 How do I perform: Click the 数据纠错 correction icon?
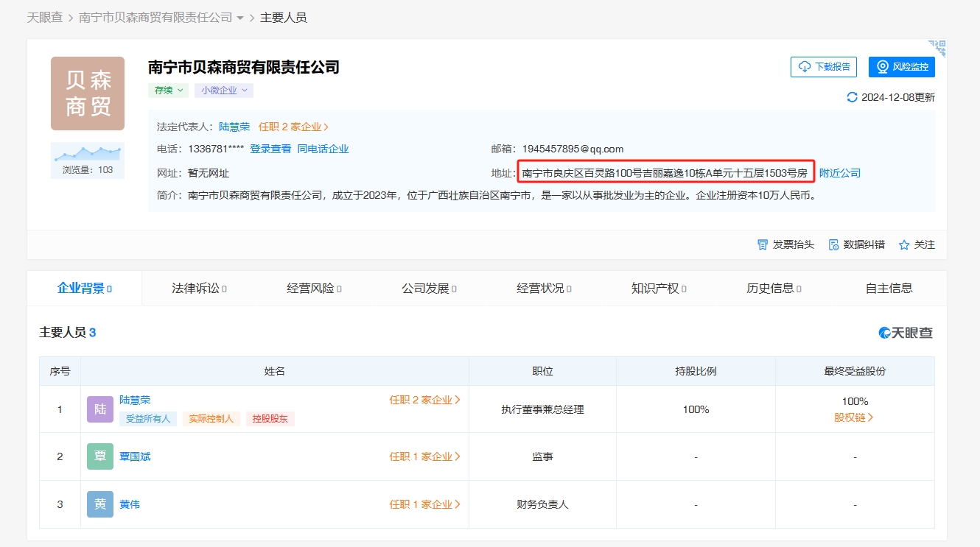click(834, 244)
